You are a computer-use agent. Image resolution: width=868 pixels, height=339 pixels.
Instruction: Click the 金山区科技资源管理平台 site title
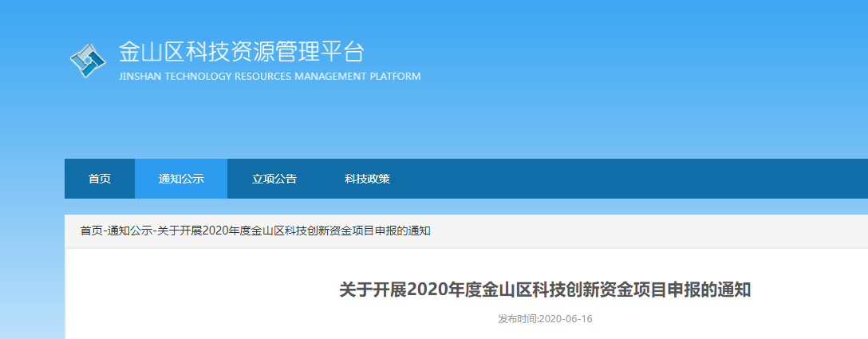point(241,52)
